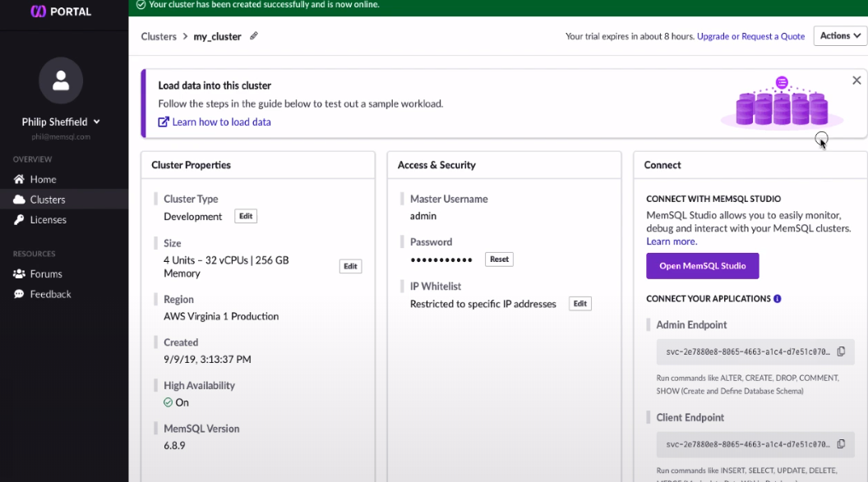Open MemSQL Studio

703,265
